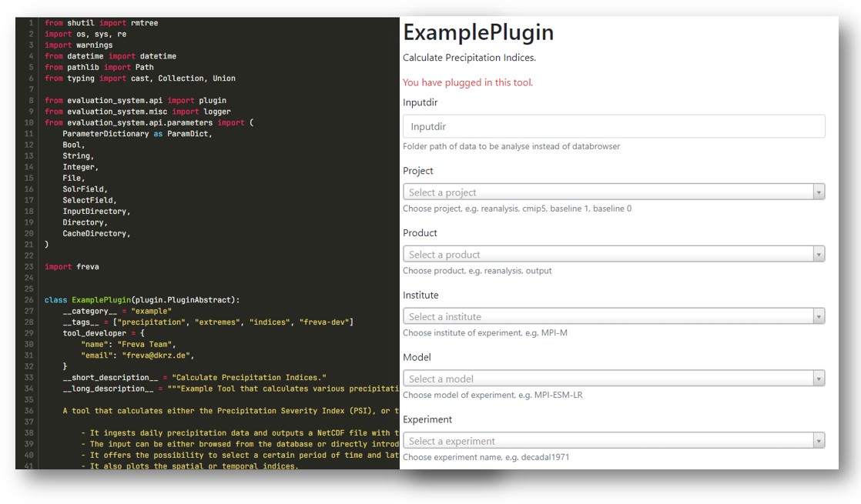Click line number 1 in the editor gutter
Screen dimensions: 861x504
(31, 23)
